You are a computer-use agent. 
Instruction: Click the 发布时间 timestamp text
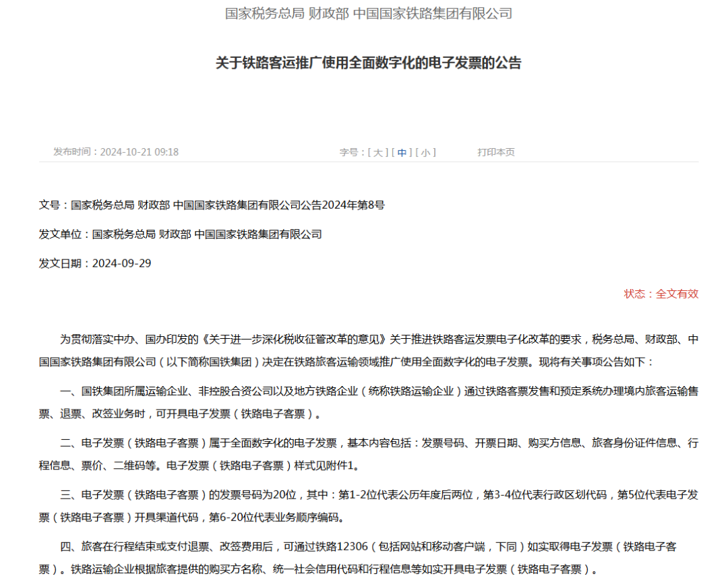coord(113,152)
